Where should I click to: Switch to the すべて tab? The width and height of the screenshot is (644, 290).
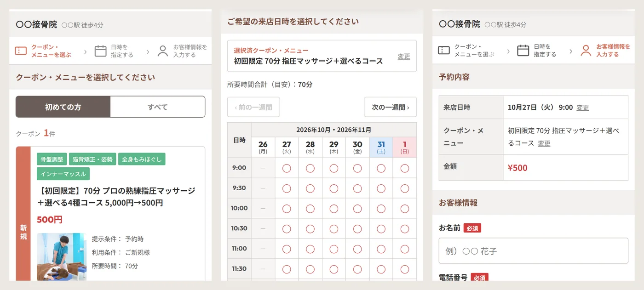[158, 107]
